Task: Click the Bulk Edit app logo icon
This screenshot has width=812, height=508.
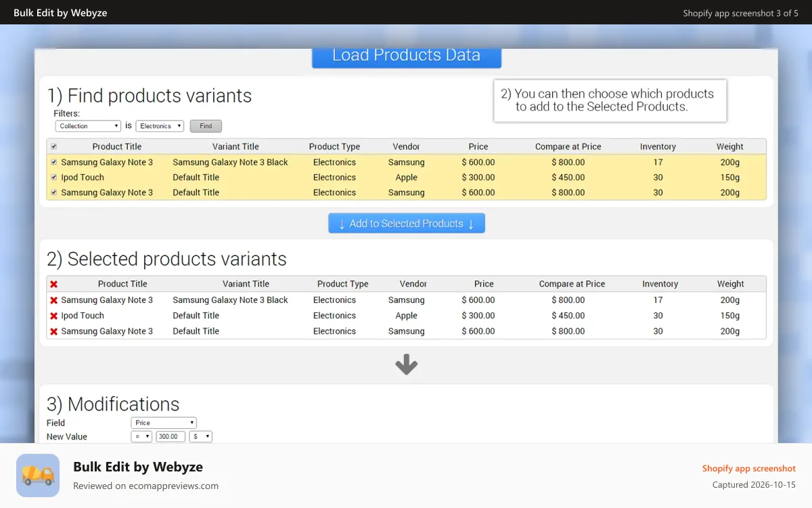Action: pos(38,475)
